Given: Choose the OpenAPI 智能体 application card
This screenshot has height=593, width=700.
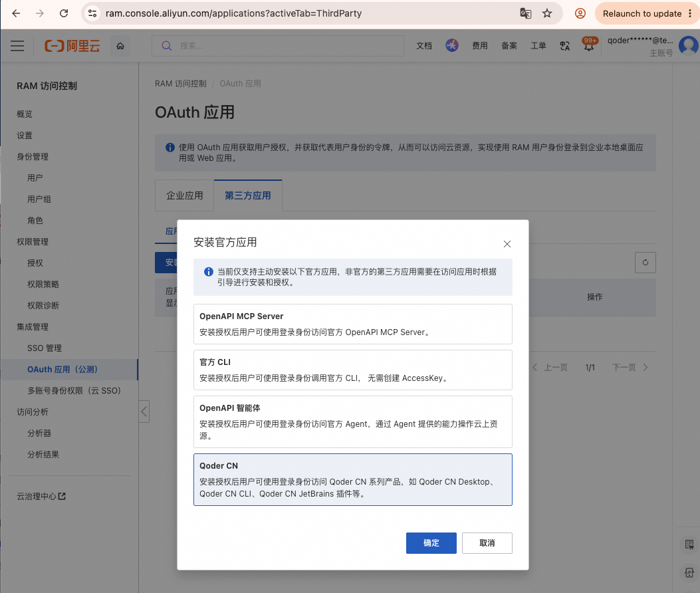Looking at the screenshot, I should click(x=353, y=421).
